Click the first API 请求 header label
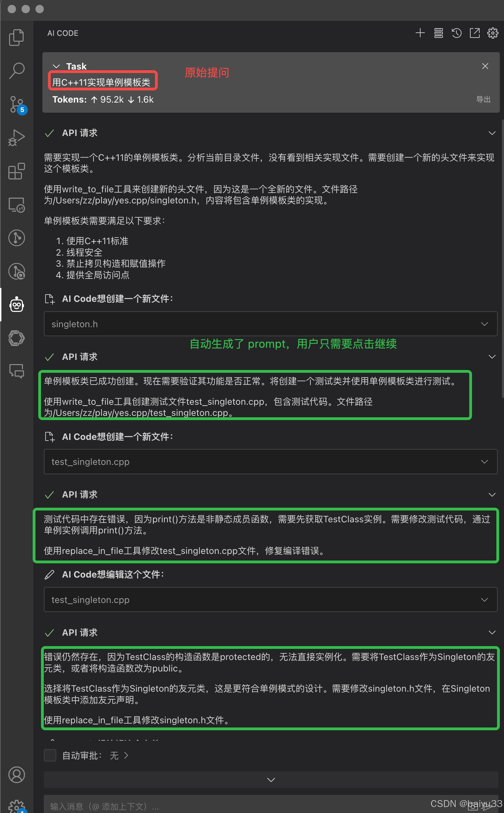 coord(80,133)
